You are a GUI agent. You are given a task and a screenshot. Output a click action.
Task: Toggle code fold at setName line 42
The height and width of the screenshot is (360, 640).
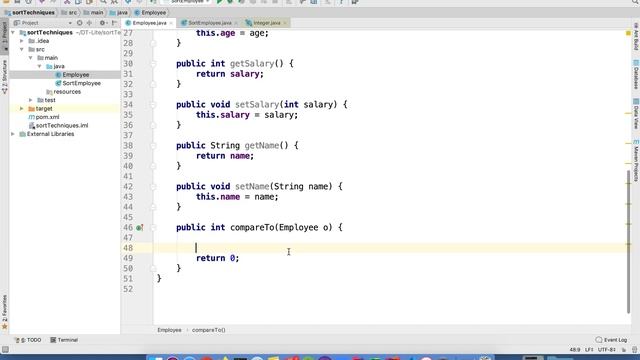pos(153,187)
